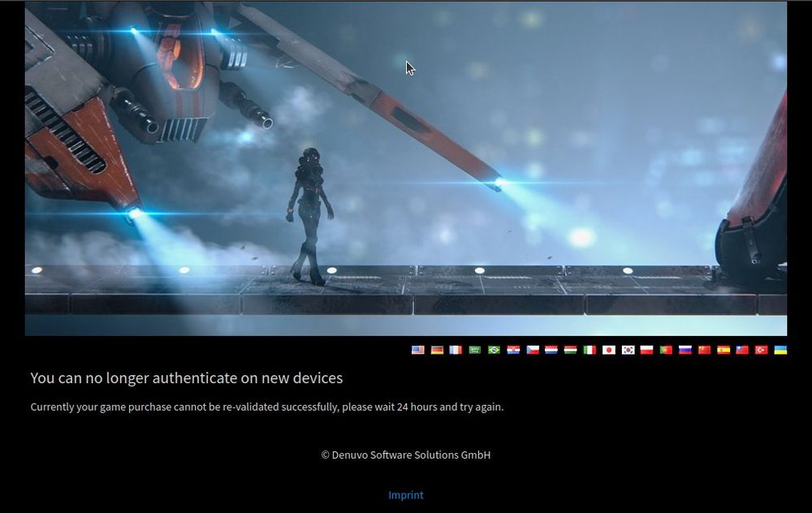Image resolution: width=812 pixels, height=513 pixels.
Task: Switch to Japanese using the Japan flag
Action: point(609,350)
